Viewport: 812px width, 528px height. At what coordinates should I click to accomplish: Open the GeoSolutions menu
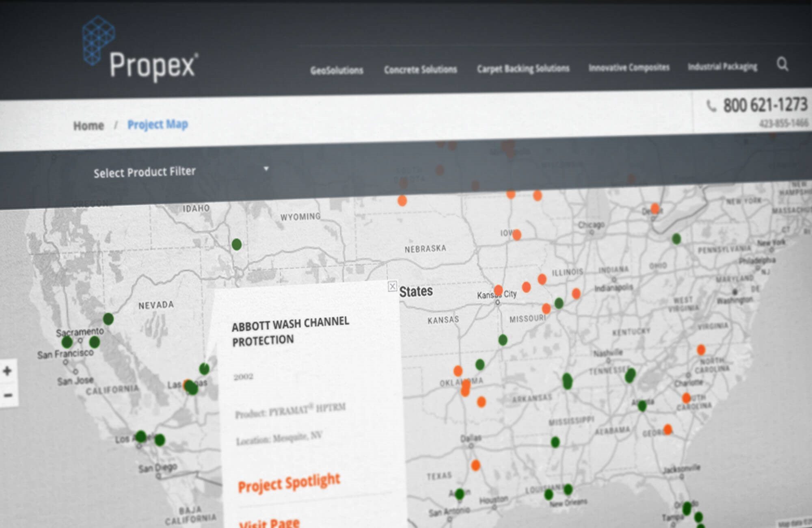pos(337,70)
